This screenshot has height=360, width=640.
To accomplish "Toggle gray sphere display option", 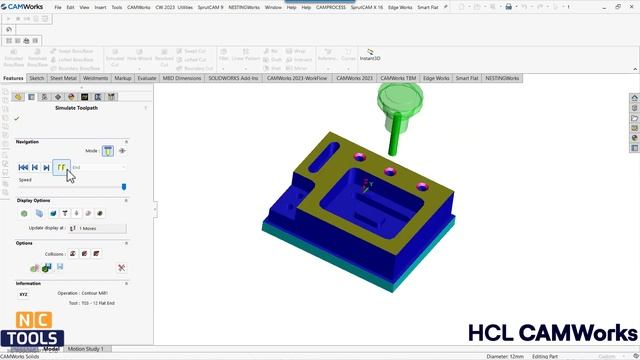I will click(x=88, y=213).
